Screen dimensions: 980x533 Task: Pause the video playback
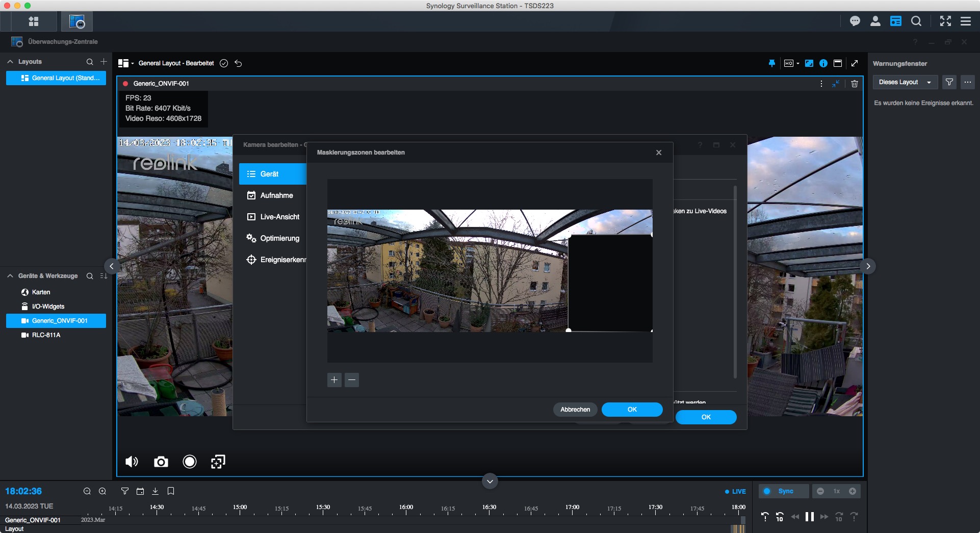[x=809, y=517]
